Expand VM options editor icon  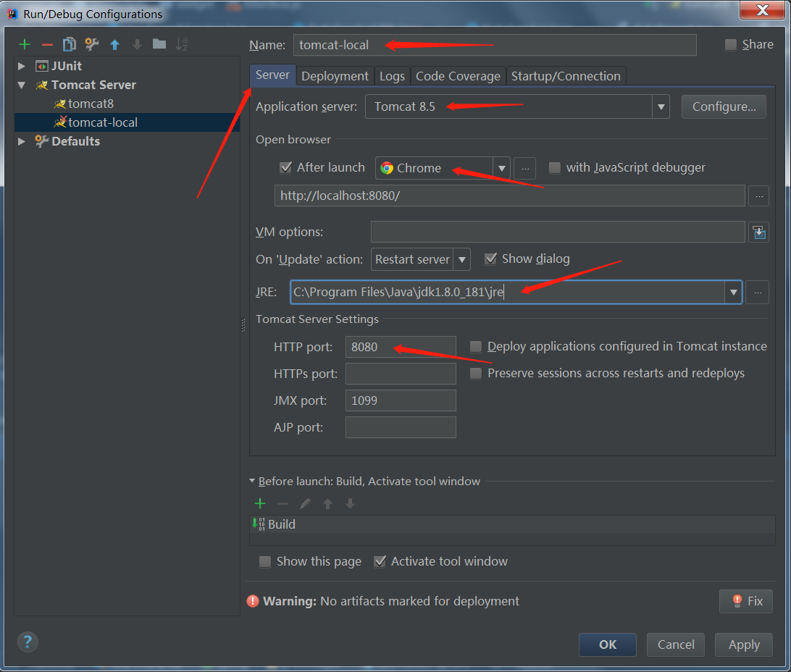[758, 232]
